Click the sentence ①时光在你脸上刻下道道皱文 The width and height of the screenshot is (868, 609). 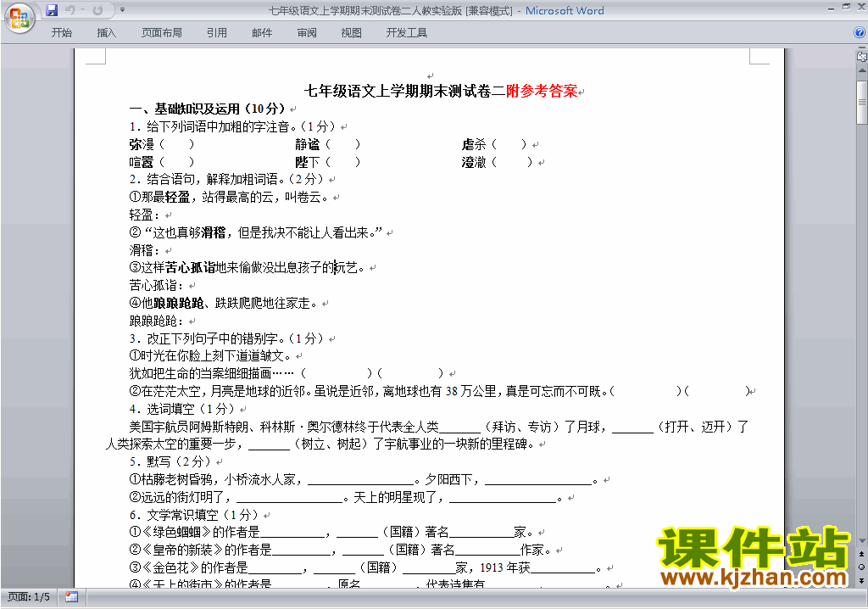click(210, 355)
